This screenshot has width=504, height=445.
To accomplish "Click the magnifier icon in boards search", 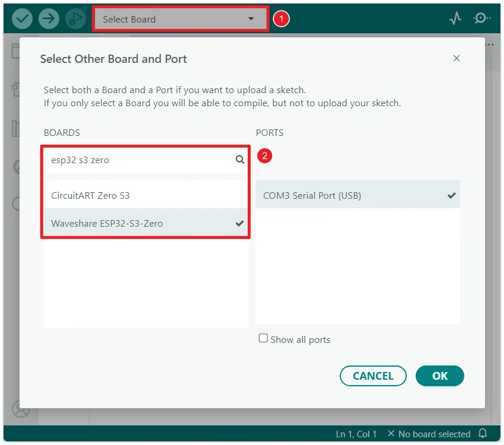I will coord(240,159).
